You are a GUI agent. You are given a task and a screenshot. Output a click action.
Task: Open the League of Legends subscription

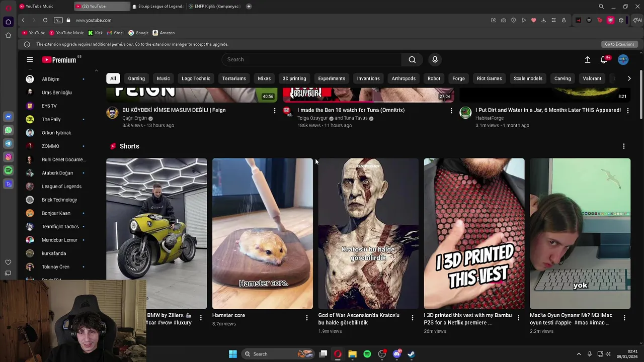61,187
